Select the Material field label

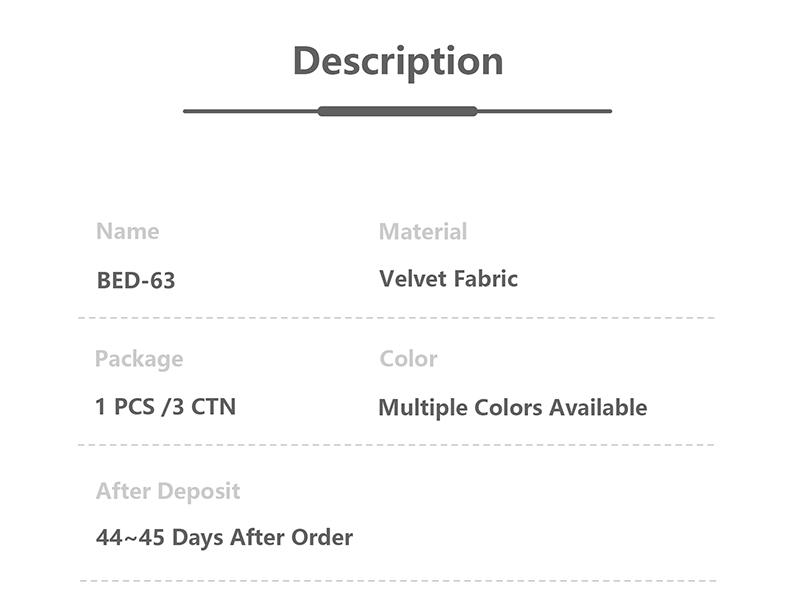423,232
